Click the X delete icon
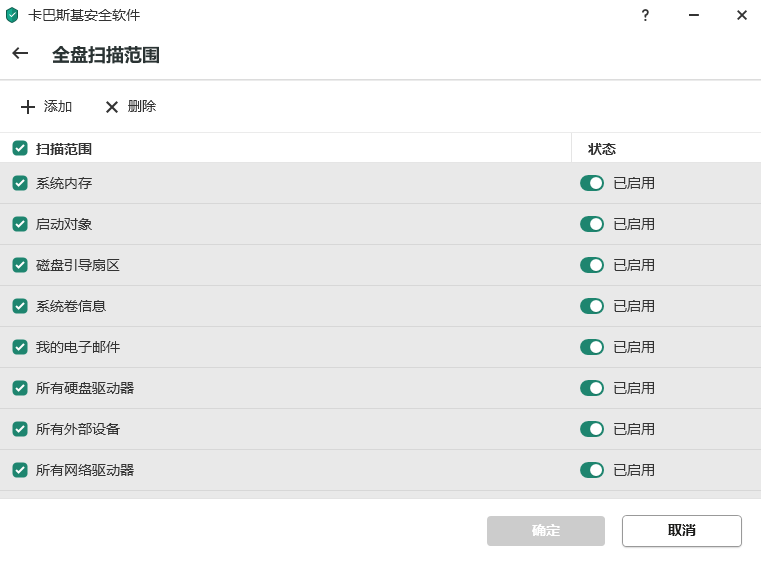This screenshot has width=761, height=561. coord(112,107)
